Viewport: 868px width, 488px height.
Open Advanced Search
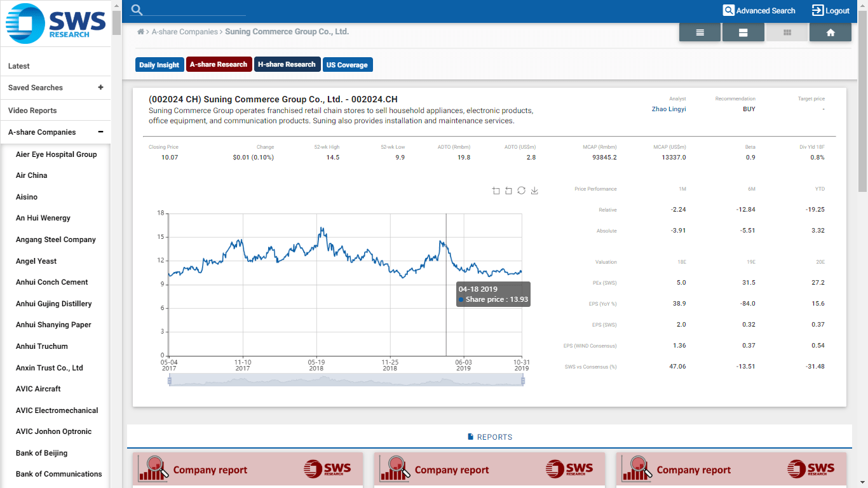[759, 10]
